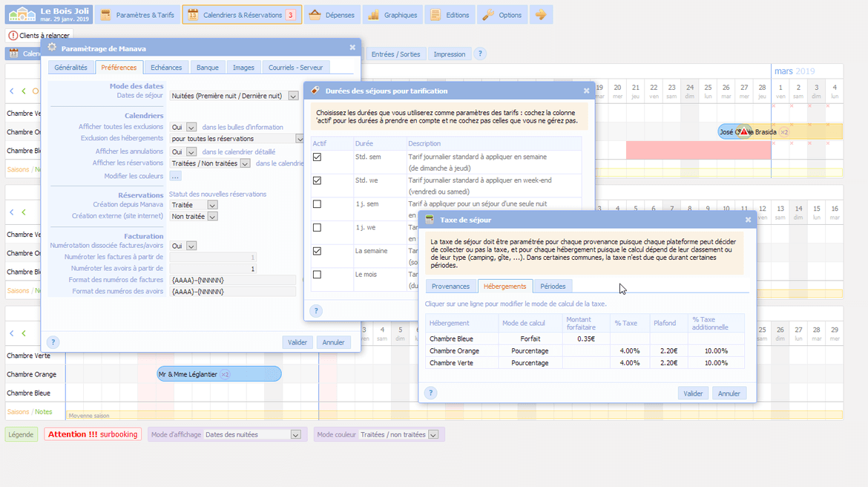Open the Création depuis Manava dropdown

click(212, 205)
